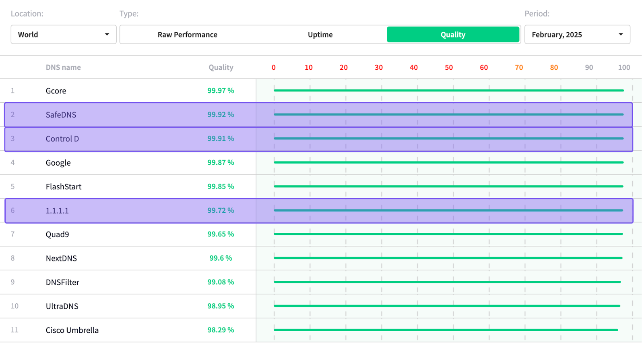
Task: Click the Google DNS name
Action: (x=58, y=163)
